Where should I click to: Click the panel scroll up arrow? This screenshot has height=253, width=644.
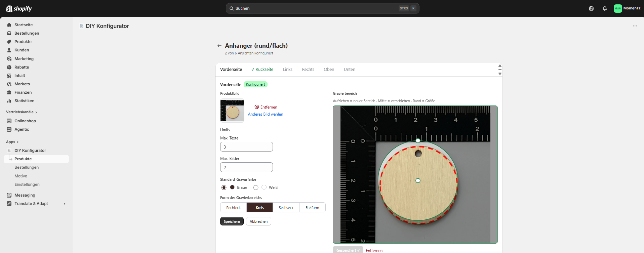[x=500, y=66]
